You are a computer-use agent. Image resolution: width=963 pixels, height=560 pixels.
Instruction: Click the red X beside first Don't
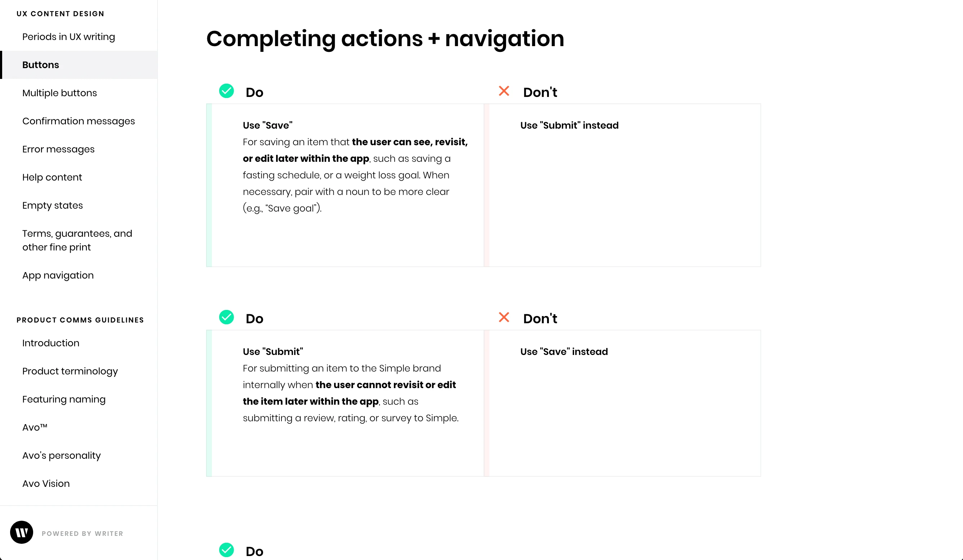[x=503, y=91]
